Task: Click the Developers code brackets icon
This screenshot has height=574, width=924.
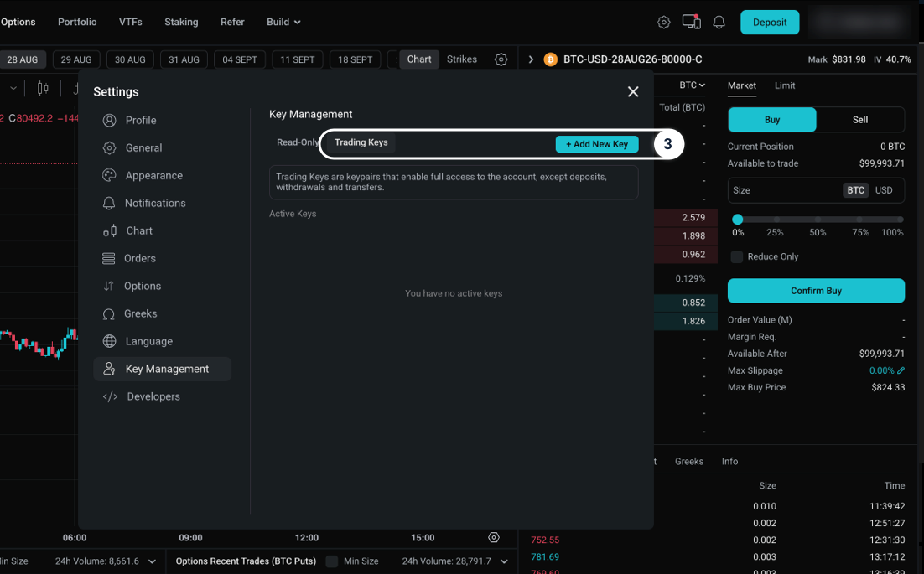Action: pos(110,397)
